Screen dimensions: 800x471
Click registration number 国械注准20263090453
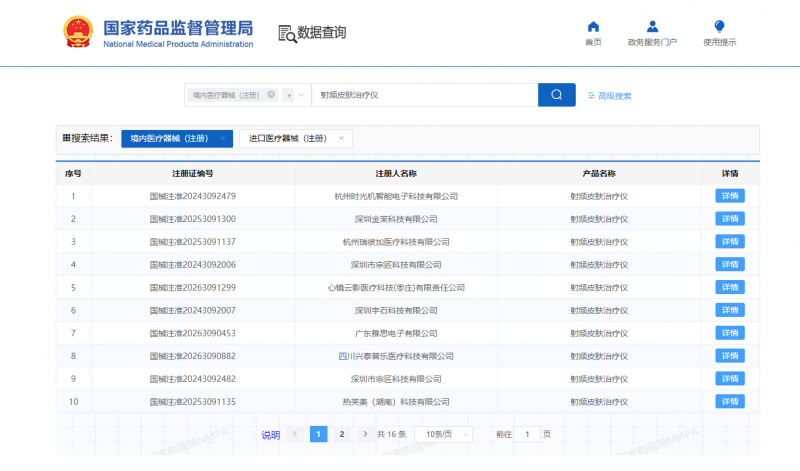192,333
